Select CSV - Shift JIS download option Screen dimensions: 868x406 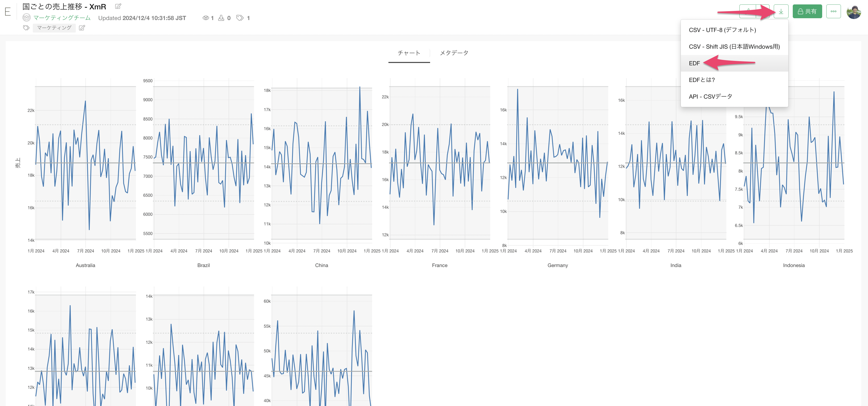[x=734, y=47]
